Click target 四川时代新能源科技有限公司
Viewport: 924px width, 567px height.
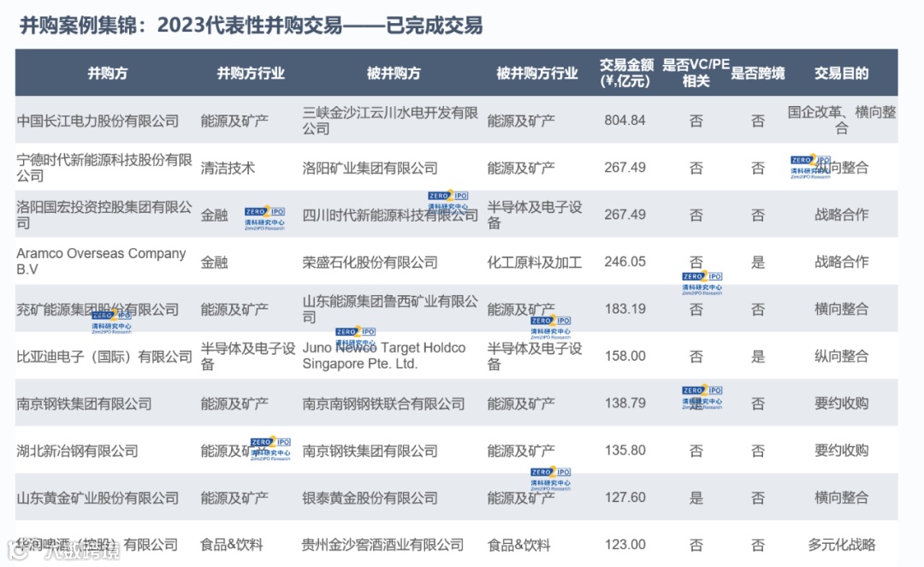390,215
